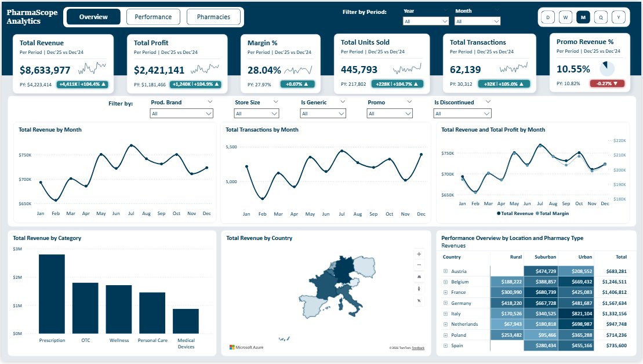
Task: Open the Overview page tab
Action: (x=93, y=17)
